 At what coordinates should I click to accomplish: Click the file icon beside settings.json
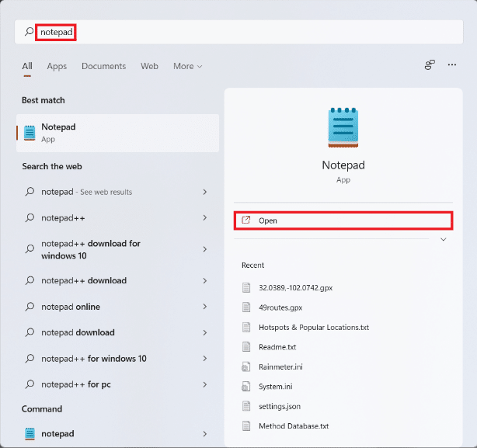click(x=246, y=406)
